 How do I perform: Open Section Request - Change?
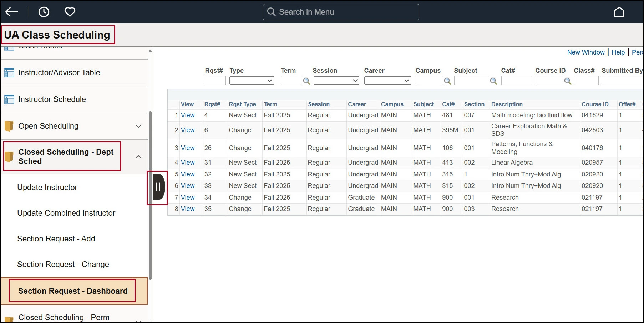click(63, 265)
